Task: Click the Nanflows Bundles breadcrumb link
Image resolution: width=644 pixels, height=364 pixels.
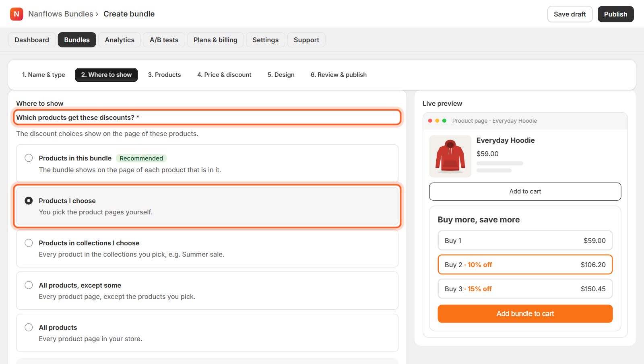Action: [x=61, y=14]
